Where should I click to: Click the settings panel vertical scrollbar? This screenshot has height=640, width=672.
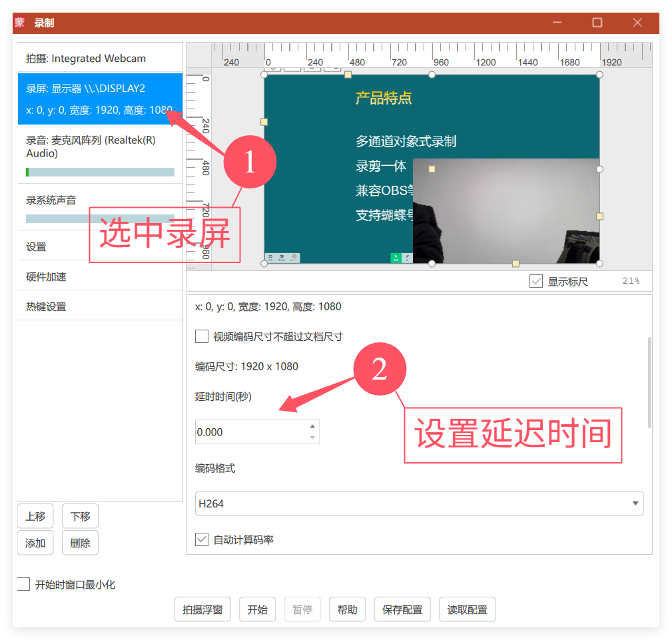click(650, 382)
